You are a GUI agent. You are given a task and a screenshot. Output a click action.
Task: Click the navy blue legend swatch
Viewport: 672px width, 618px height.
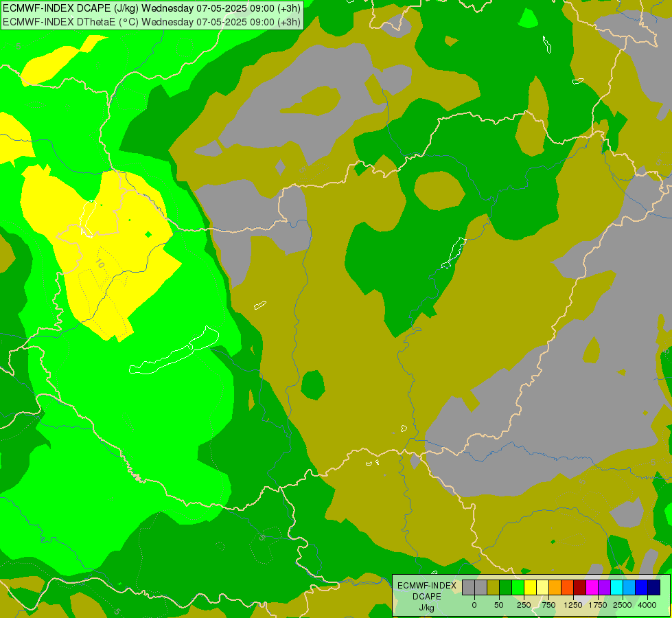click(x=654, y=588)
